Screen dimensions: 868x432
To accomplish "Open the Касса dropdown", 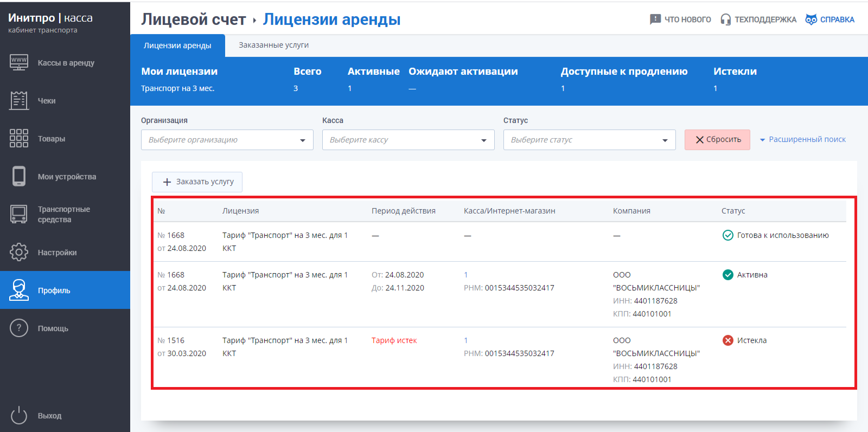I will click(409, 140).
